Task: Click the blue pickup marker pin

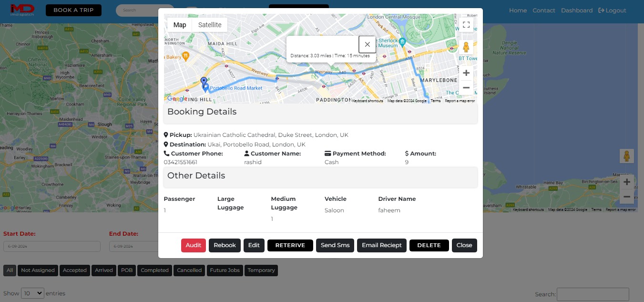Action: coord(204,83)
